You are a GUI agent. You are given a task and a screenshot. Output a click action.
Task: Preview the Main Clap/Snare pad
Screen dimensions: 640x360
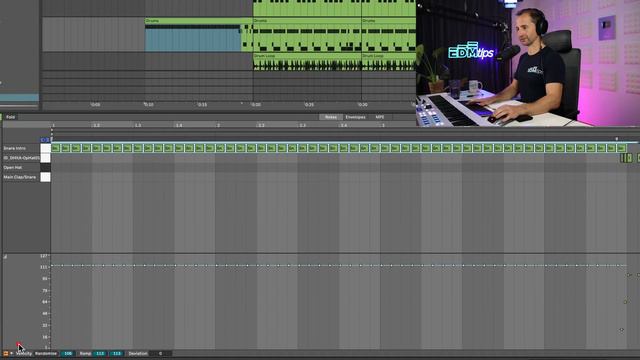[x=45, y=177]
